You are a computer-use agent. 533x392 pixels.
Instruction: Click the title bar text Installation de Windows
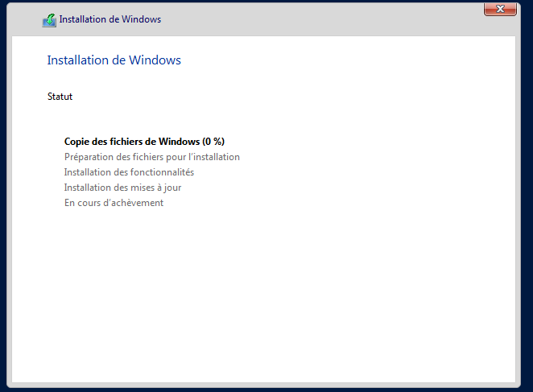(x=109, y=19)
